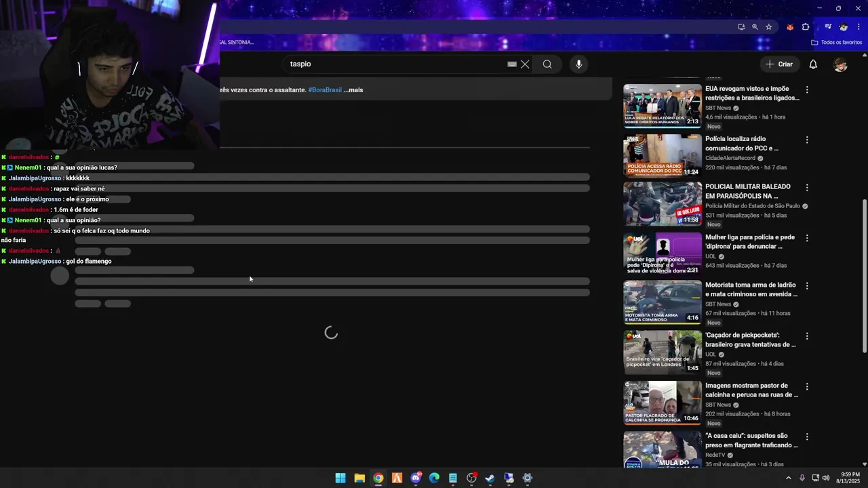Open Motorista toma arma de ladrão thumbnail
868x488 pixels.
[x=663, y=302]
